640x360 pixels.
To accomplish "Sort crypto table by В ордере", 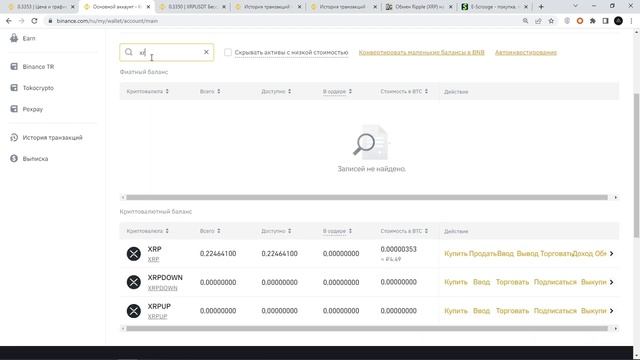I will point(337,231).
